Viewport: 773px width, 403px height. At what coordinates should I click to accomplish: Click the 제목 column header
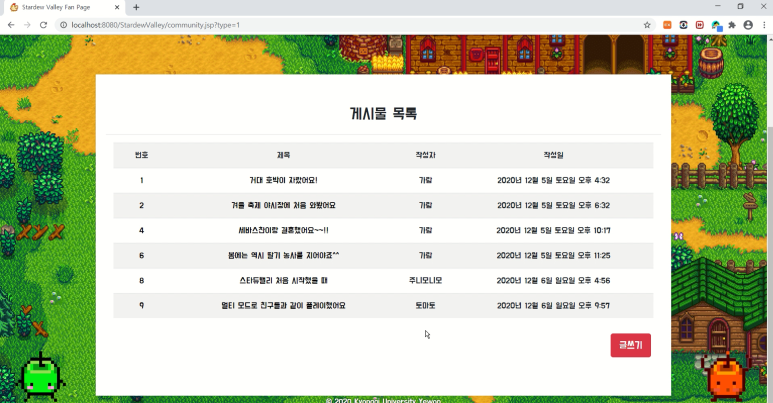[x=283, y=155]
